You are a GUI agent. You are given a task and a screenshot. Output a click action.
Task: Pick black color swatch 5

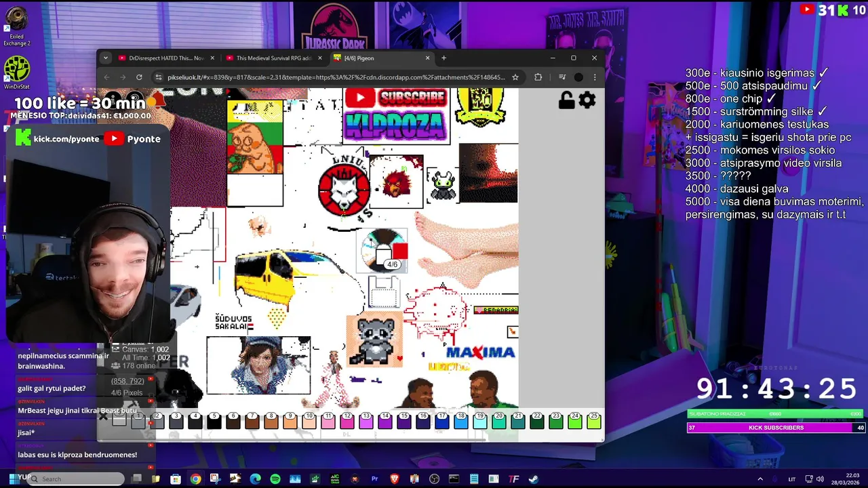coord(214,421)
